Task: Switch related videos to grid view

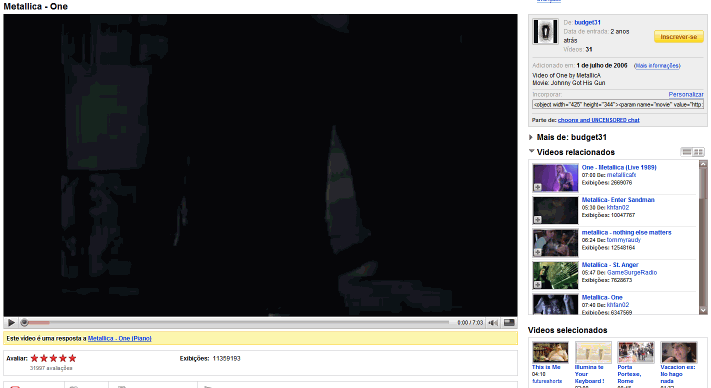Action: tap(698, 152)
